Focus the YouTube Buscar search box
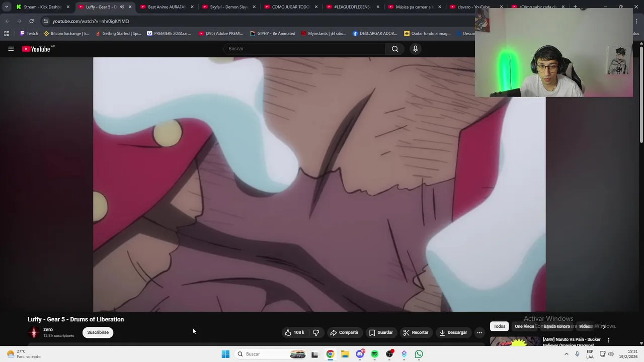 click(x=305, y=49)
